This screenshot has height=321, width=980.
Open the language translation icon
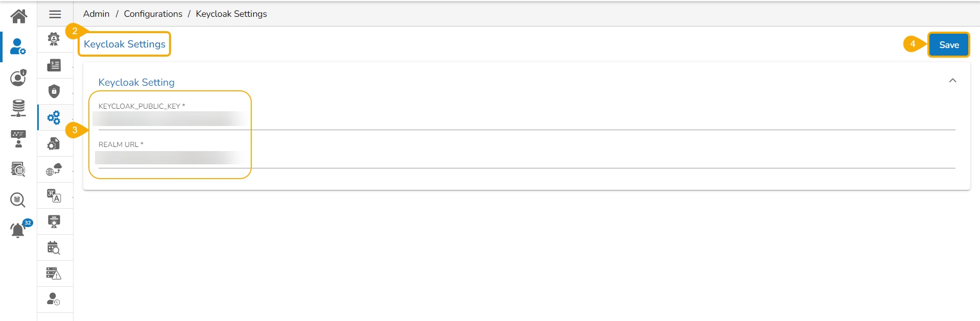coord(54,196)
